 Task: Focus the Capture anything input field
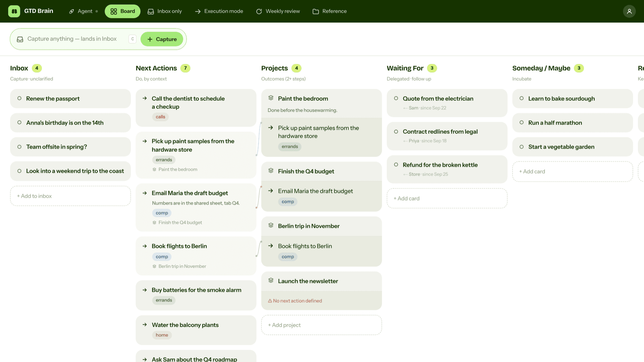click(72, 39)
